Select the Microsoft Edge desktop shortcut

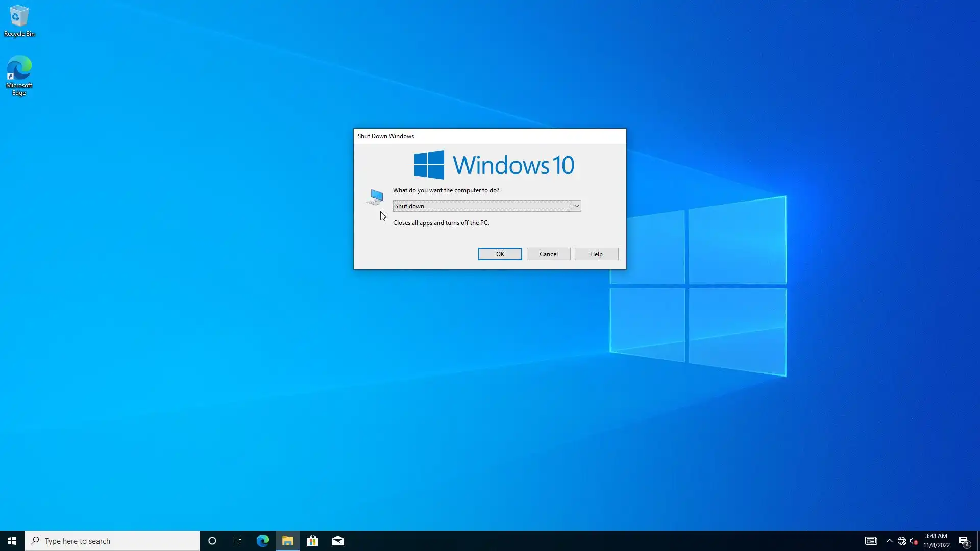point(19,75)
